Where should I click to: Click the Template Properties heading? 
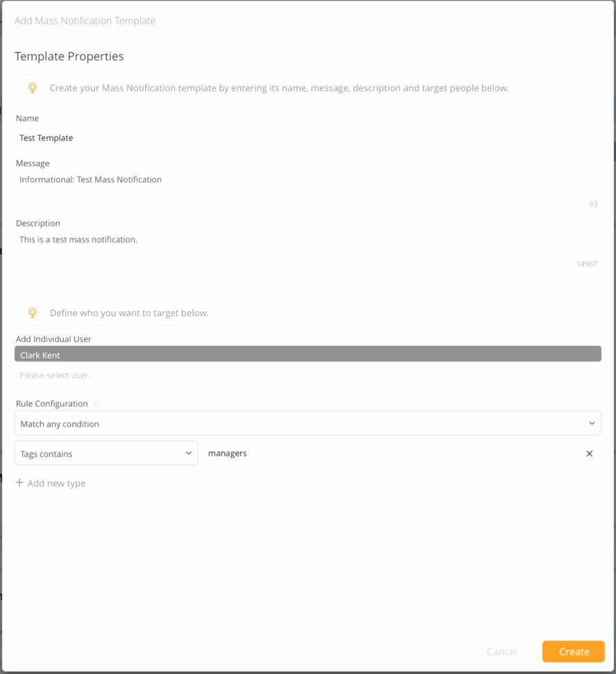[69, 57]
